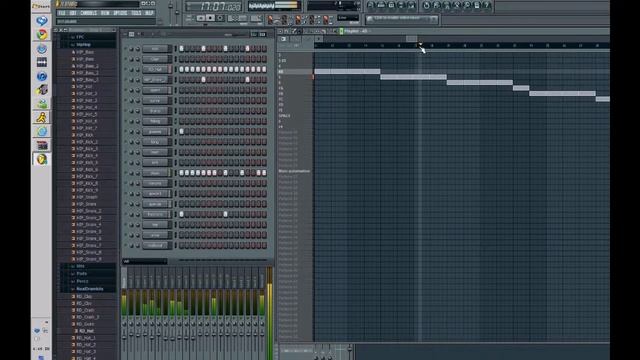Expand the Pads folder in the browser
Image resolution: width=640 pixels, height=360 pixels.
tap(81, 273)
